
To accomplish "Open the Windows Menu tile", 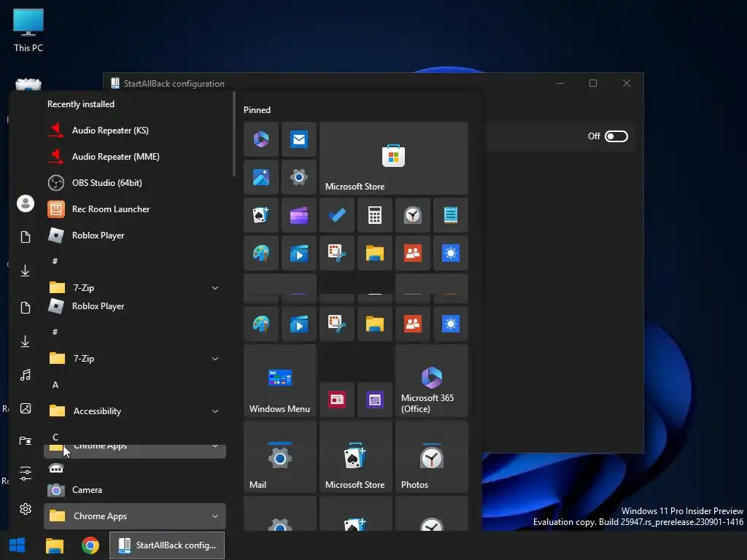I will 279,381.
